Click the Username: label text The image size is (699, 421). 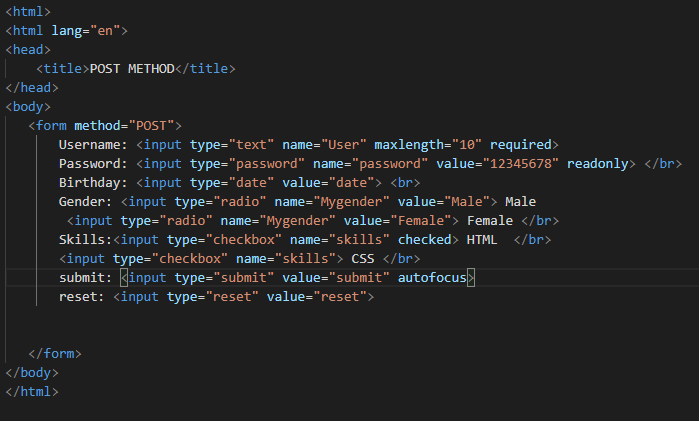tap(93, 145)
